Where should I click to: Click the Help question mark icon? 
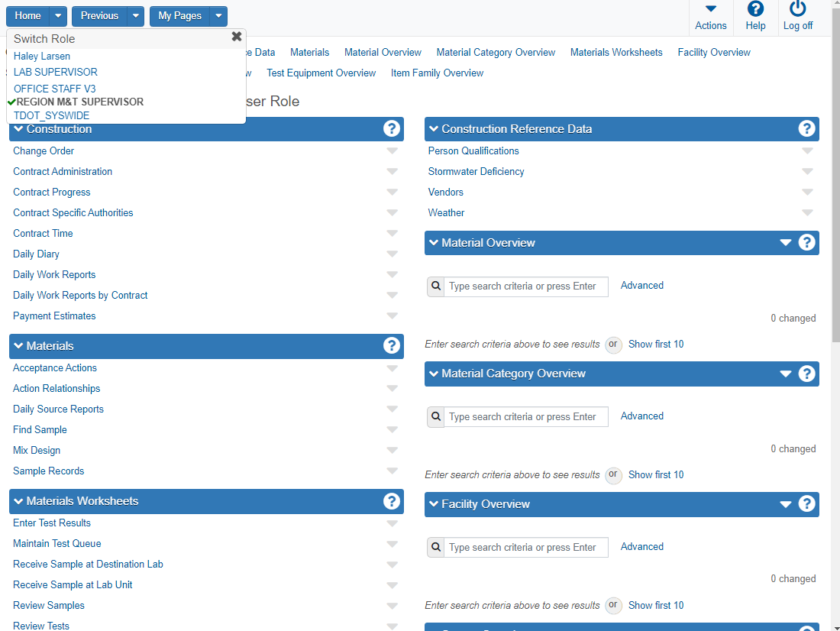coord(755,9)
